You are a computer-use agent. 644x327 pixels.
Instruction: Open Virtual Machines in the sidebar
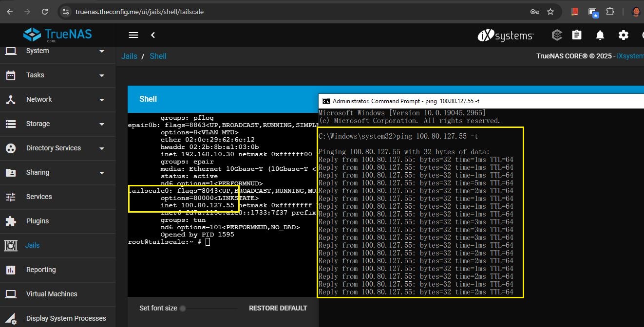[x=57, y=294]
